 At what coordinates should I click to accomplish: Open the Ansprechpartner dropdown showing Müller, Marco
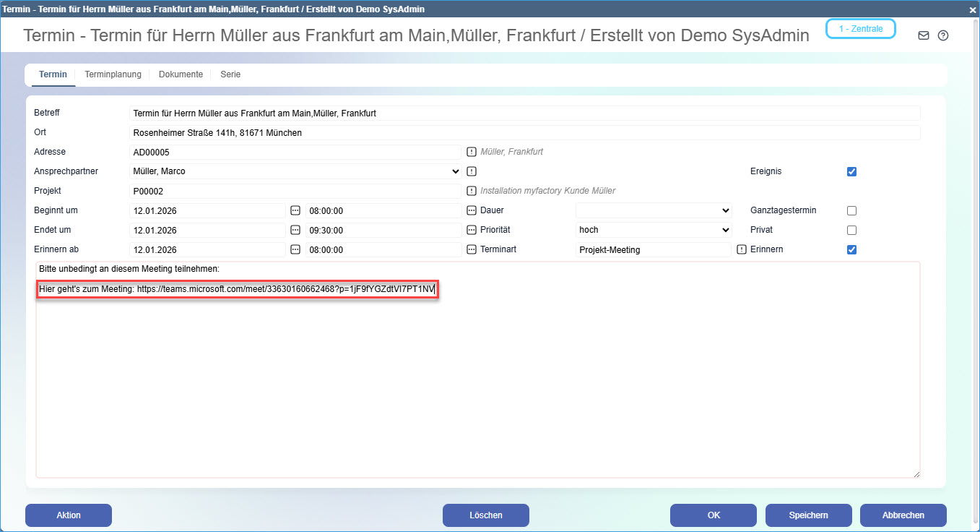(295, 171)
